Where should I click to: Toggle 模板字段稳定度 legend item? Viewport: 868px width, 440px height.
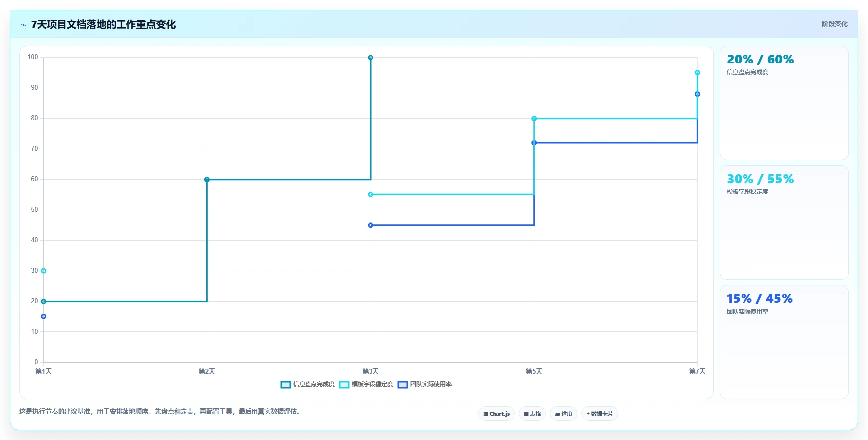[x=366, y=384]
